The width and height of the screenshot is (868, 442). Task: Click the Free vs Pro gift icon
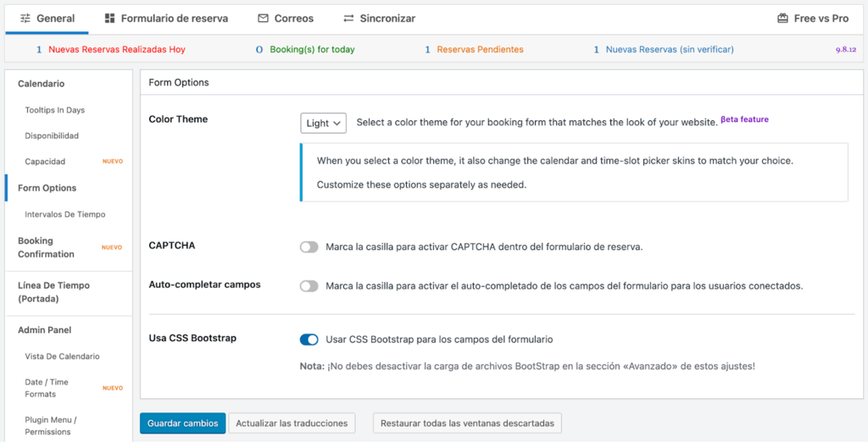click(782, 18)
